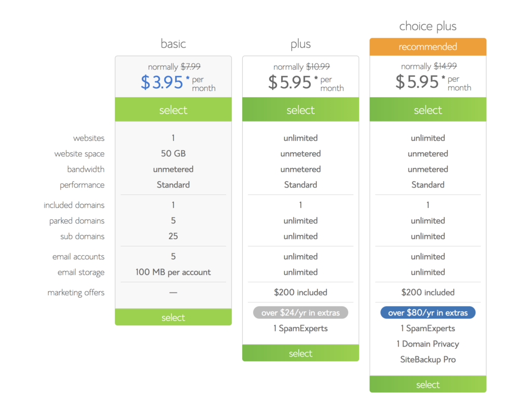Image resolution: width=532 pixels, height=398 pixels.
Task: Select the choice plus plan at top
Action: (x=428, y=110)
